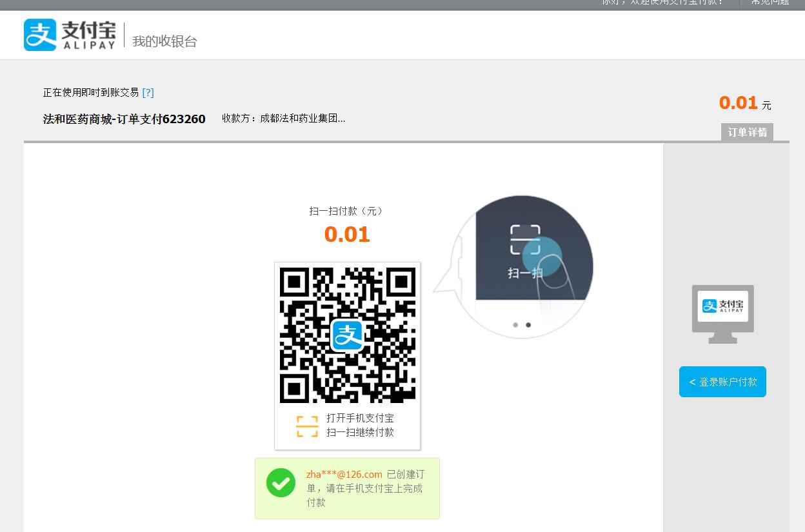Click the 扫一扫付款（元） label
Viewport: 805px width, 532px height.
click(347, 211)
